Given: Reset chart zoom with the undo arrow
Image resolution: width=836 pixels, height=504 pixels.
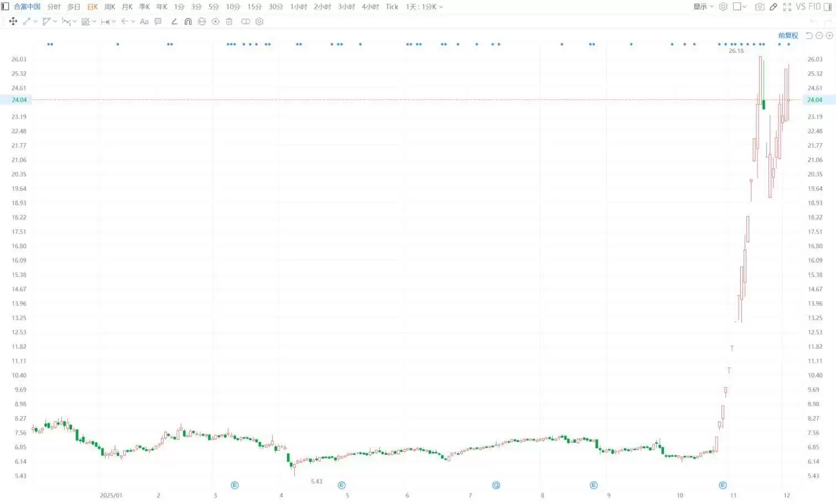Looking at the screenshot, I should [x=809, y=35].
